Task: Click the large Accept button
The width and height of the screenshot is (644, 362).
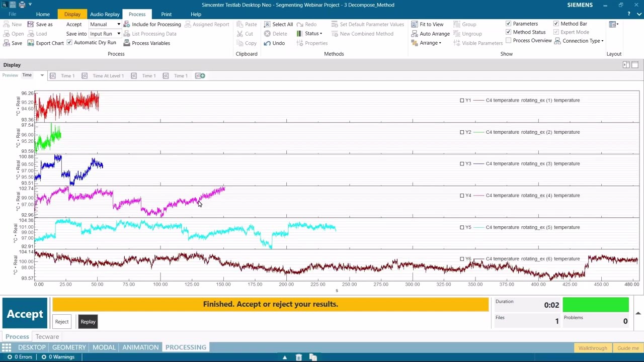Action: coord(25,314)
